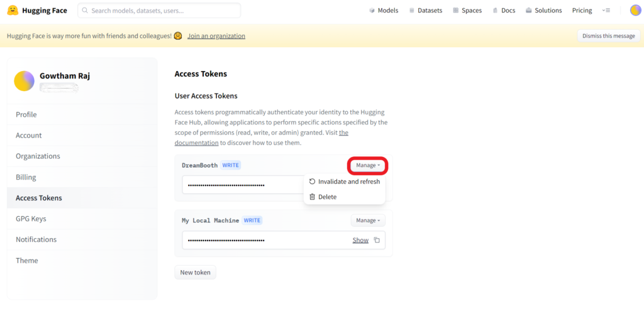Follow the documentation link
The height and width of the screenshot is (309, 644).
[x=197, y=143]
